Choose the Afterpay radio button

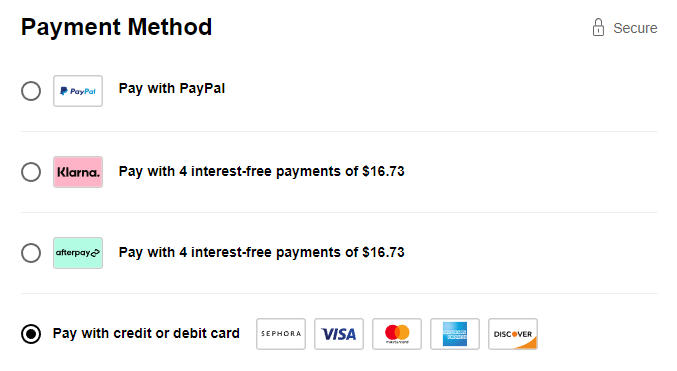point(31,253)
